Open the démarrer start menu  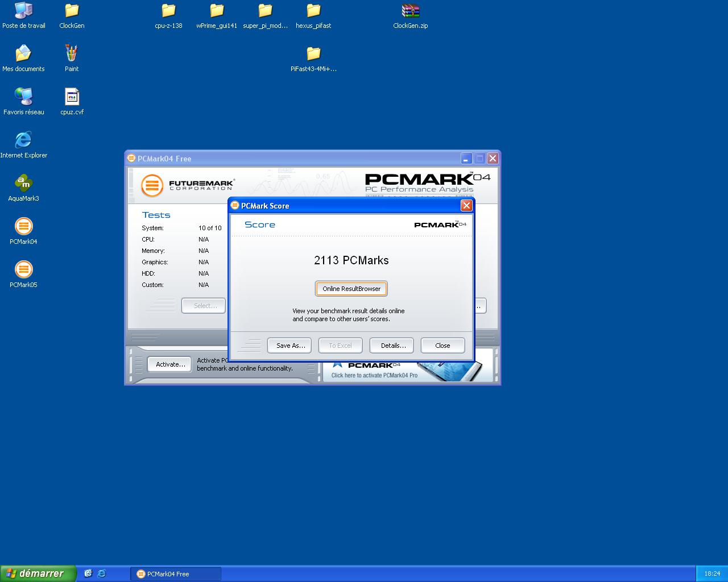coord(38,573)
